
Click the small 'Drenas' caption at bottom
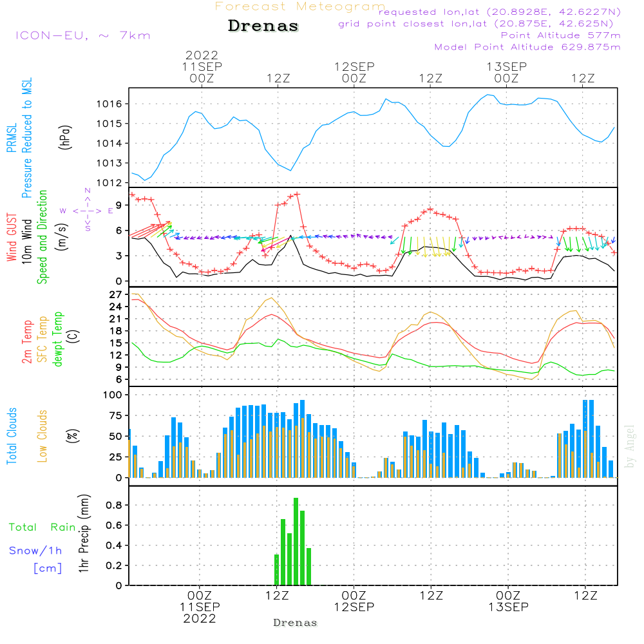(296, 623)
